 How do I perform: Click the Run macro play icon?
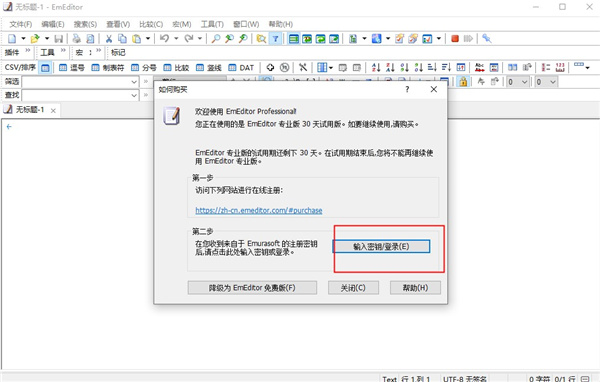tap(468, 38)
